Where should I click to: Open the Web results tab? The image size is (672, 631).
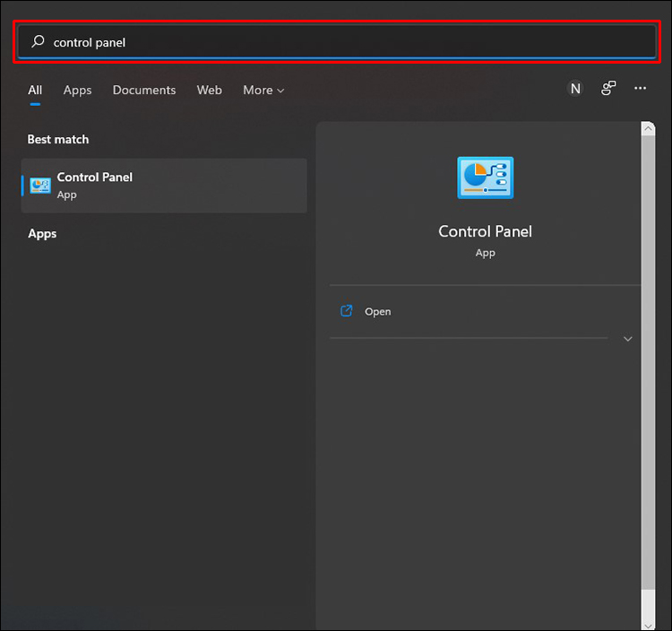pyautogui.click(x=209, y=90)
